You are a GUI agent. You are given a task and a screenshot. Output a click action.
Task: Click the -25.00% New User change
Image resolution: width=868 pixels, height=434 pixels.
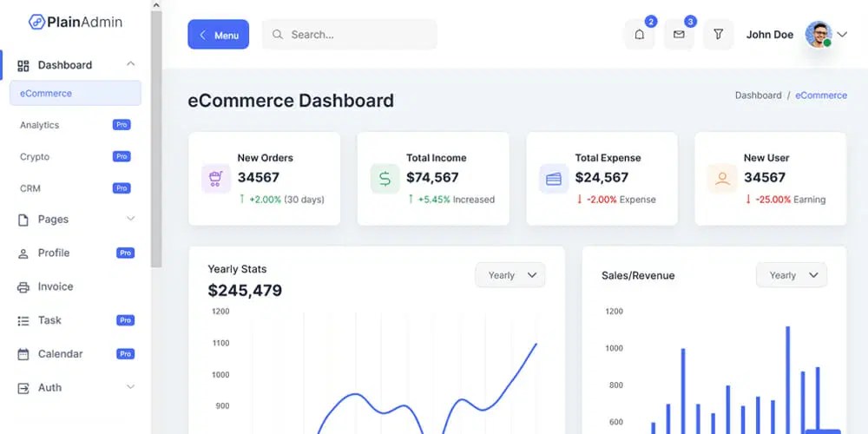(x=773, y=200)
